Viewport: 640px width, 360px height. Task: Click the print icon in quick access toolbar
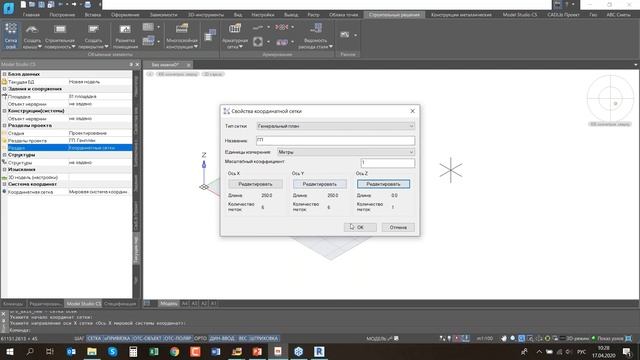(x=87, y=4)
